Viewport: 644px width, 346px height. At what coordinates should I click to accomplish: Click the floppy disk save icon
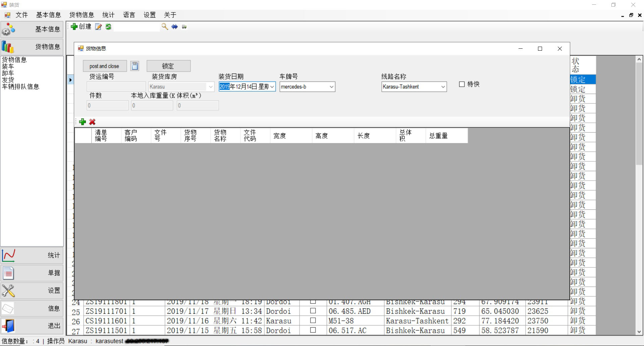pyautogui.click(x=135, y=66)
